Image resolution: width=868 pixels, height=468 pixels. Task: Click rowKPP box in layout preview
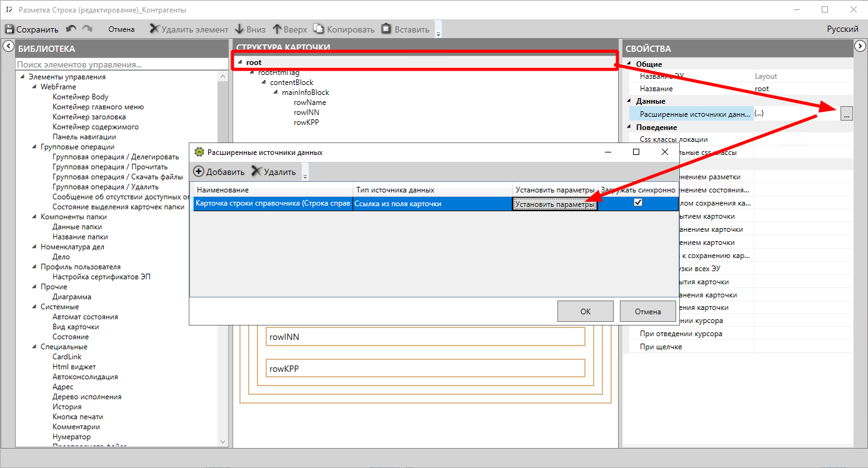[425, 369]
